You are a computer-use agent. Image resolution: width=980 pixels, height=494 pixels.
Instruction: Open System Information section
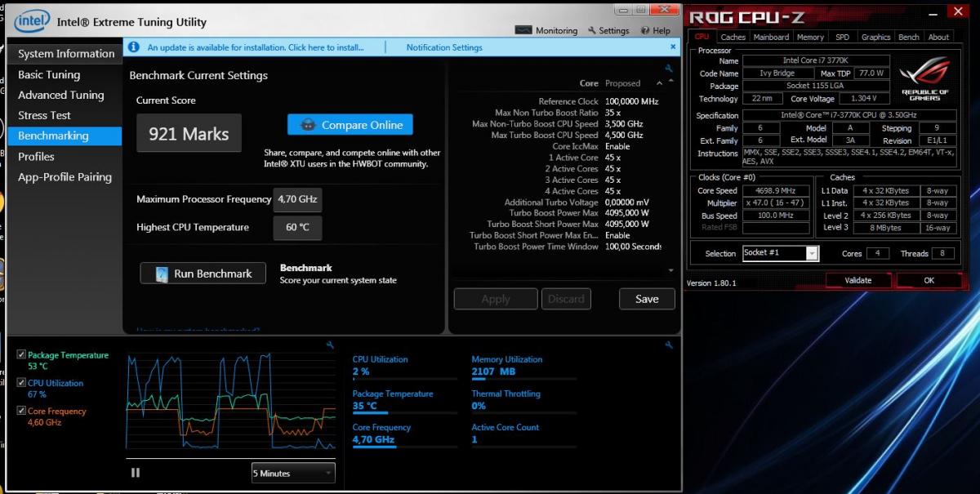66,54
